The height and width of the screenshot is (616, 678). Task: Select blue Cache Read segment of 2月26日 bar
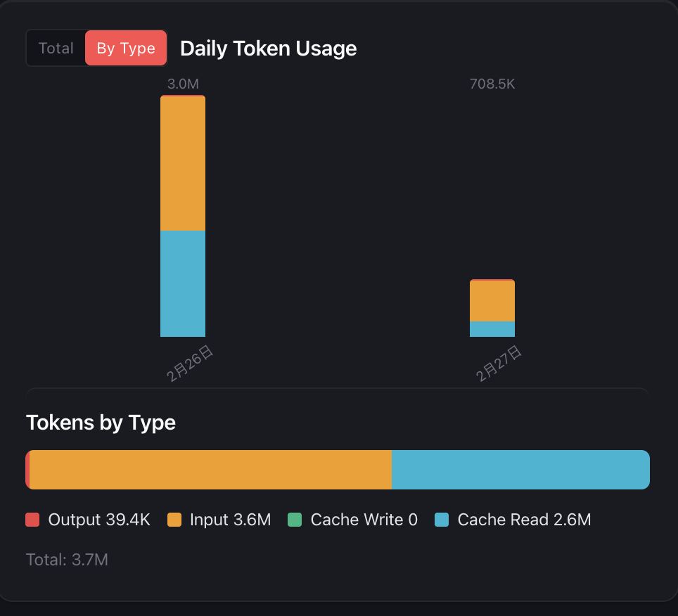(183, 283)
